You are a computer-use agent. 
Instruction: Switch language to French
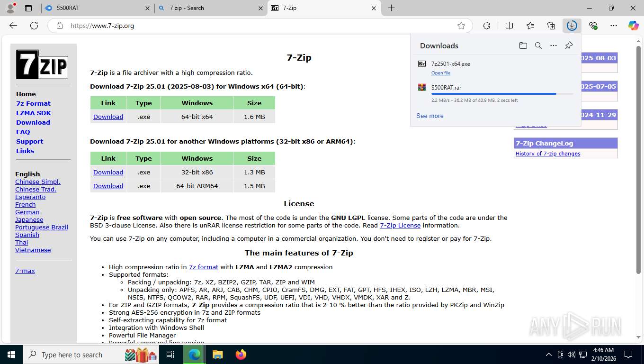(25, 204)
